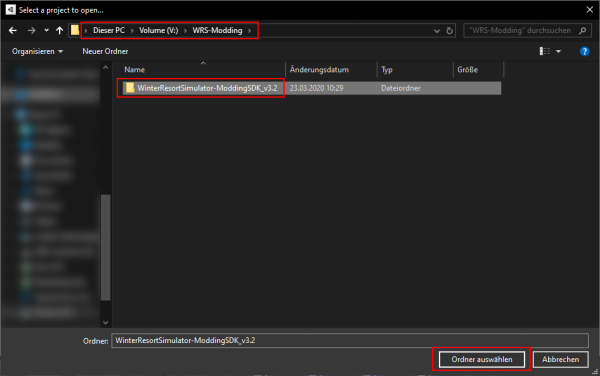Click 'WRS-Modding' breadcrumb

(217, 31)
